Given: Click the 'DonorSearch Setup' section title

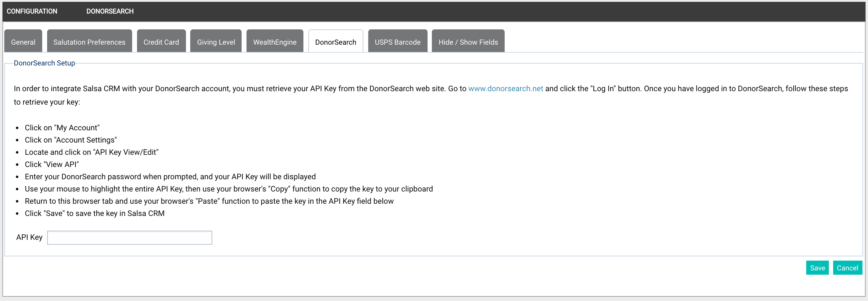Looking at the screenshot, I should coord(44,63).
